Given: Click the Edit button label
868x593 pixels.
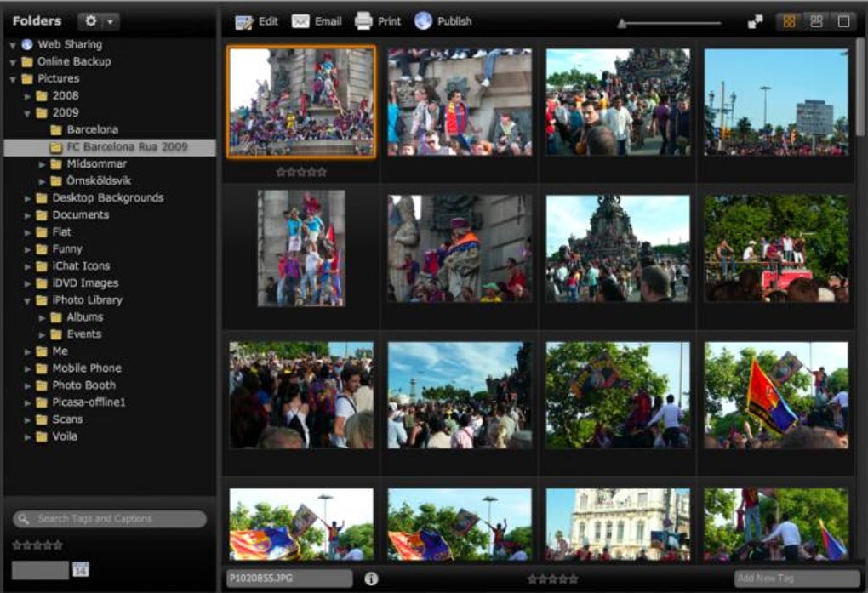Looking at the screenshot, I should (x=268, y=21).
